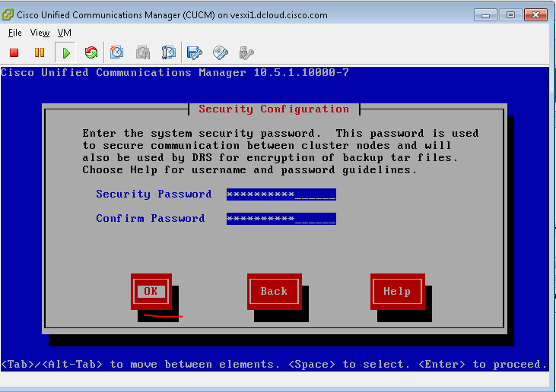The image size is (556, 392).
Task: Click the red Power Off VM icon
Action: click(14, 52)
